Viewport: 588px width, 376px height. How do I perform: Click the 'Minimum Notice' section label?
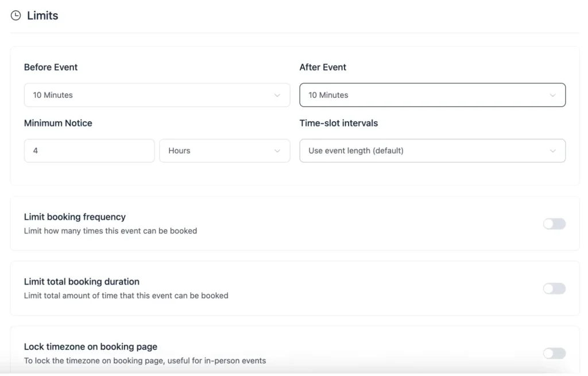pos(58,123)
